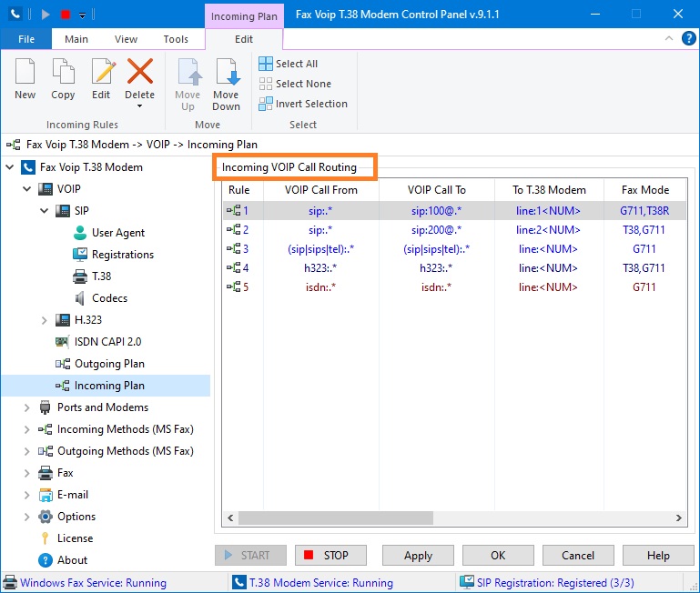Select ISDN CAPI 2.0 in the tree

click(x=107, y=342)
